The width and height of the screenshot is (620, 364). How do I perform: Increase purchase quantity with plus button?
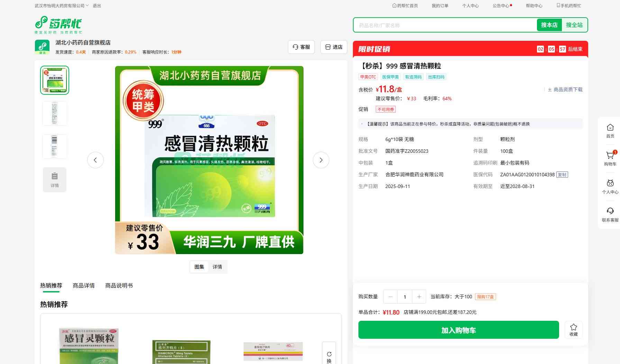[419, 297]
